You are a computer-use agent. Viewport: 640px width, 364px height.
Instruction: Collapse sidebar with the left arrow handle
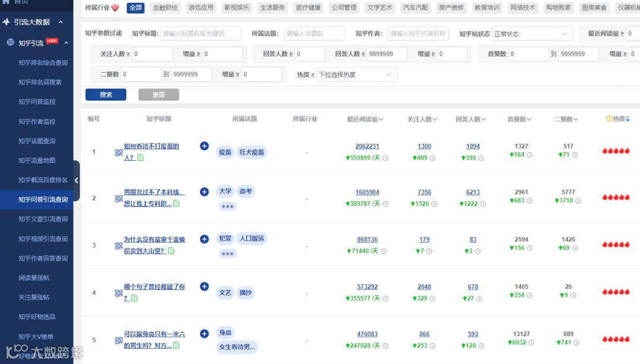pyautogui.click(x=76, y=180)
